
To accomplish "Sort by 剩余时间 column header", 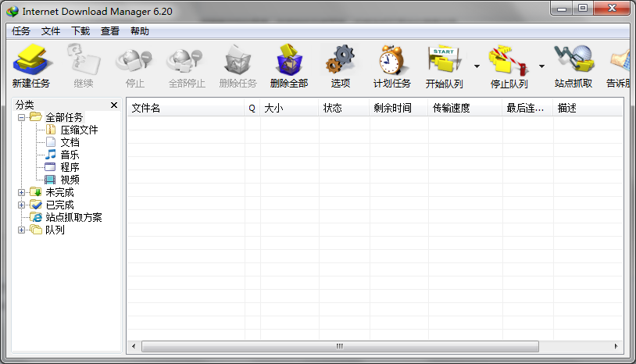I will tap(398, 109).
